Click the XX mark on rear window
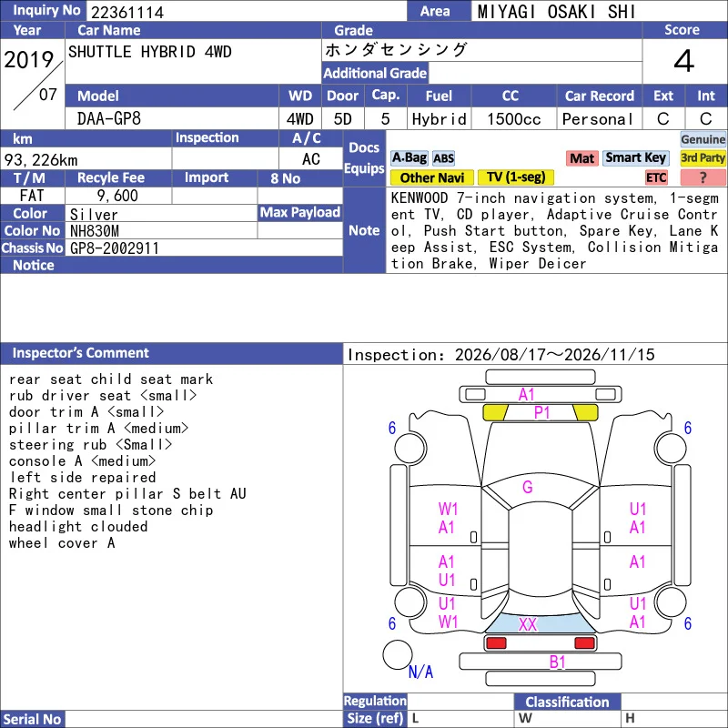Screen dimensions: 728x728 coord(528,624)
